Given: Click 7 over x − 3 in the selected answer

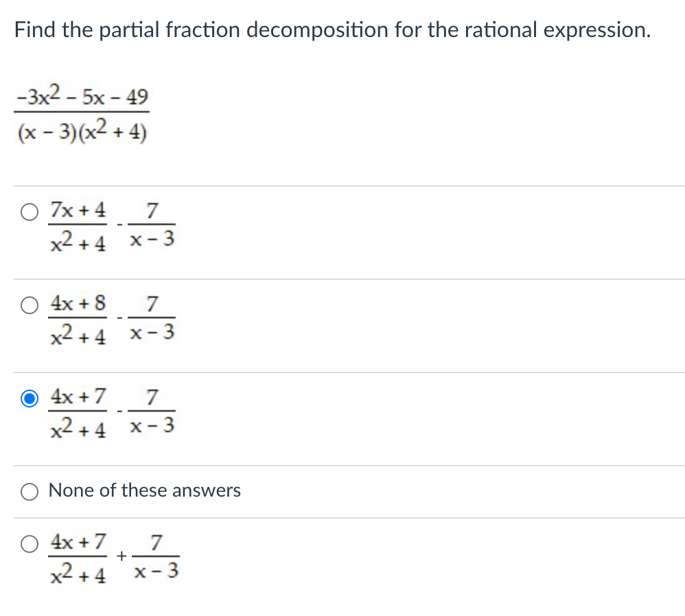Looking at the screenshot, I should pos(152,412).
